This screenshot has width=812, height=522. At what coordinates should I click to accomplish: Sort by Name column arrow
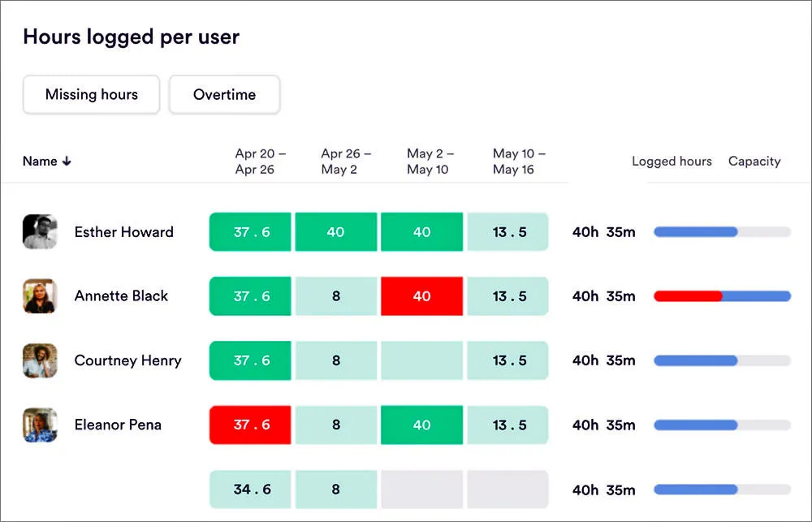point(67,162)
